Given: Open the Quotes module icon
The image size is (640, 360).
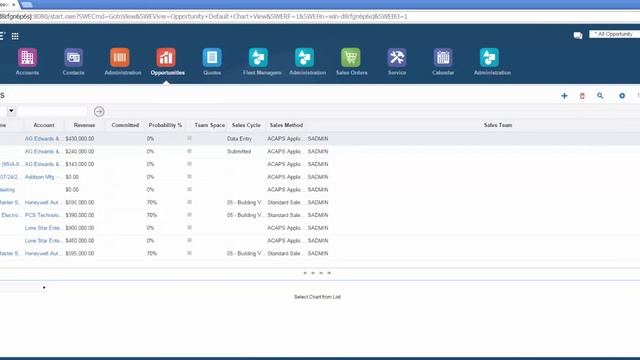Looking at the screenshot, I should (x=212, y=58).
